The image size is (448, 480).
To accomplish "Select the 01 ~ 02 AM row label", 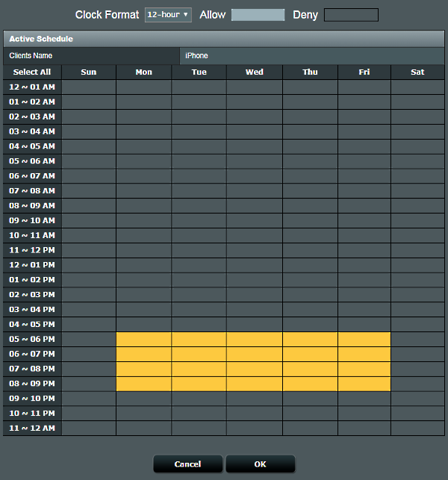I will pyautogui.click(x=32, y=102).
